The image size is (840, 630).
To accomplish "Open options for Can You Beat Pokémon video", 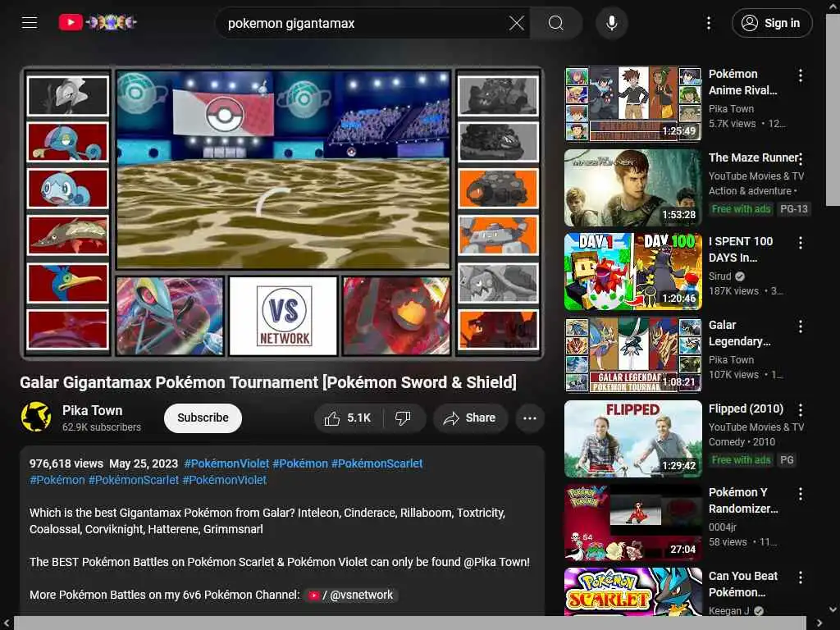I will coord(801,577).
